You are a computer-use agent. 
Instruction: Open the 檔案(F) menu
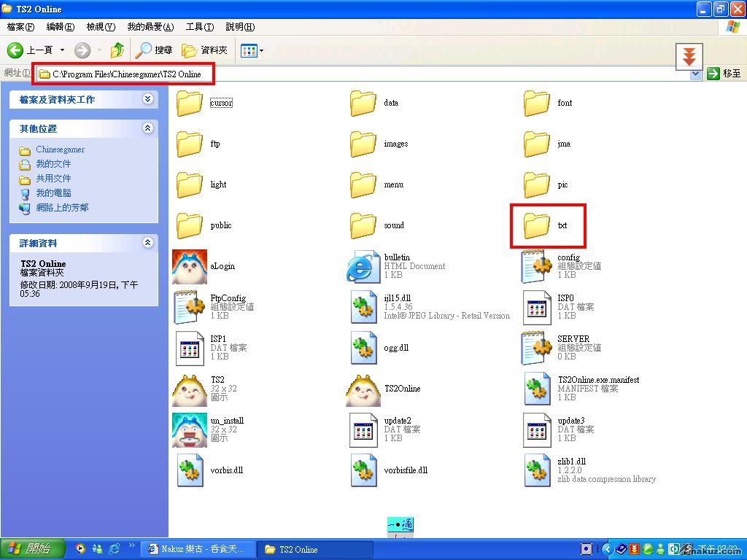pos(21,27)
